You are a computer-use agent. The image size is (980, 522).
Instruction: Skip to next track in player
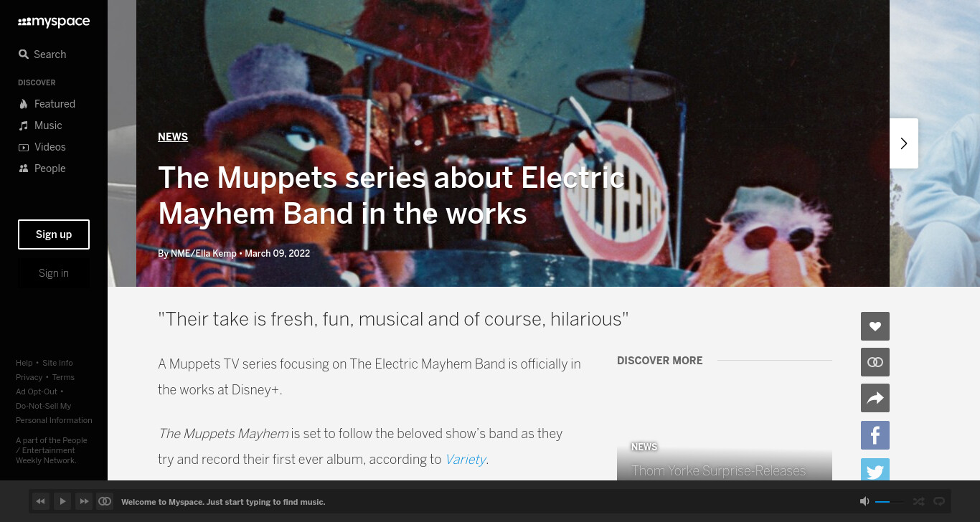84,501
